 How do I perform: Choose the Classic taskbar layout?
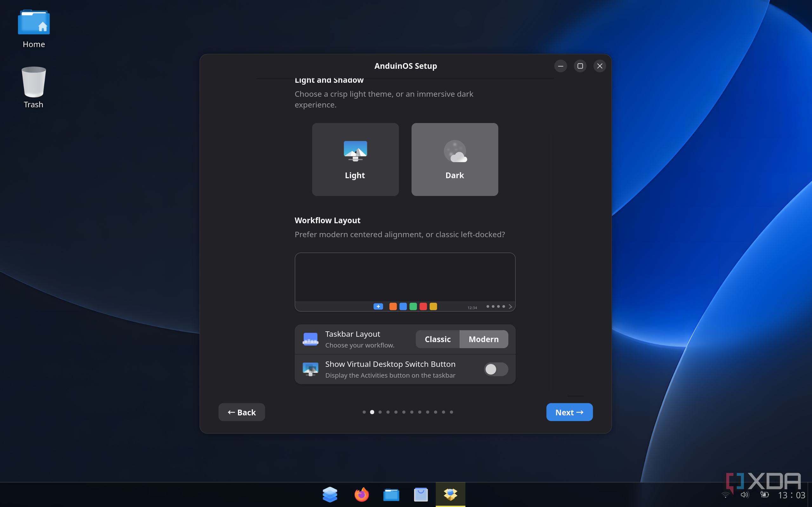click(x=438, y=339)
